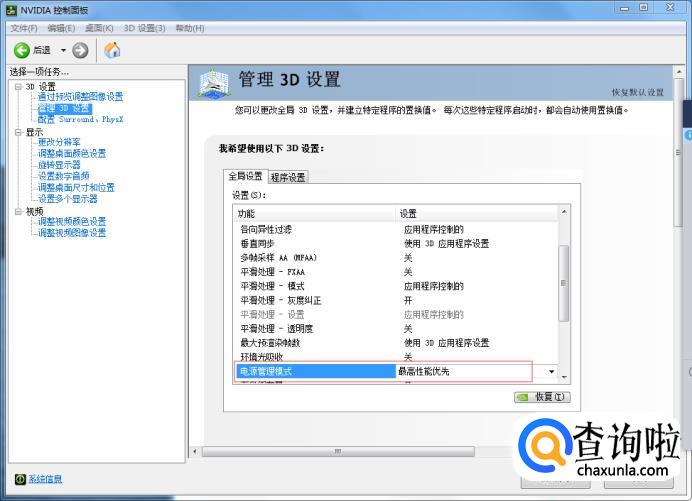The image size is (692, 501).
Task: Maximize the NVIDIA control panel window
Action: click(644, 8)
